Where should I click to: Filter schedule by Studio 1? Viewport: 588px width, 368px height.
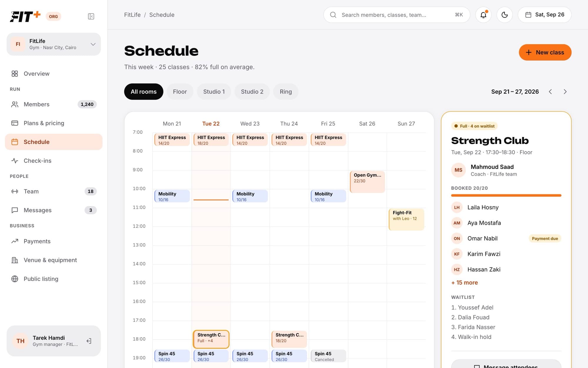coord(214,92)
